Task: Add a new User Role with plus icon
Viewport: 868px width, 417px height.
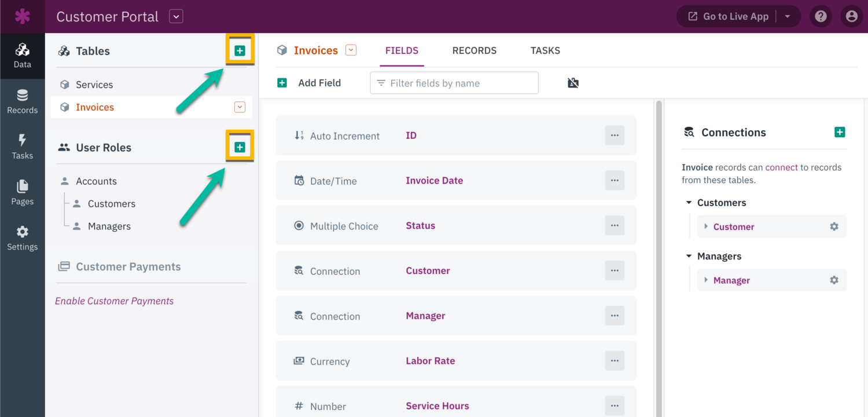Action: point(240,148)
